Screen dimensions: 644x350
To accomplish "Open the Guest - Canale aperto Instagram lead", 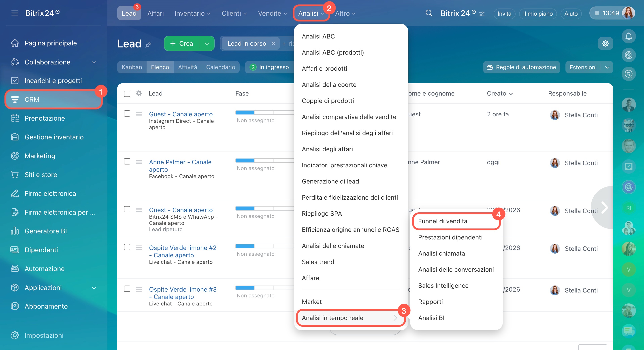I will [181, 114].
